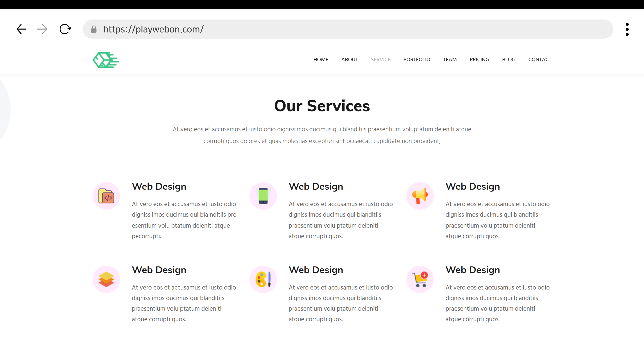644x362 pixels.
Task: Click the megaphone service icon
Action: (420, 196)
